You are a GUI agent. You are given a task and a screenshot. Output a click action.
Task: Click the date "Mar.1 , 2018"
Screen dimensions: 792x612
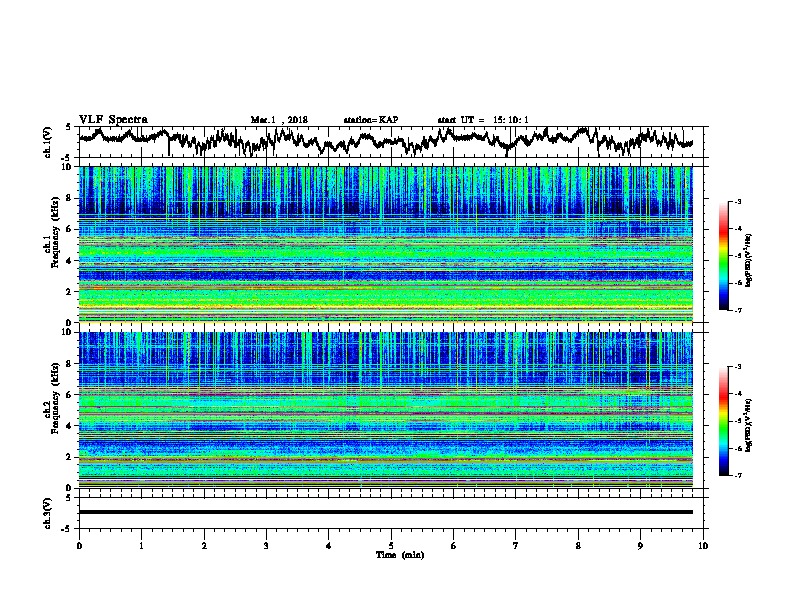[x=279, y=120]
